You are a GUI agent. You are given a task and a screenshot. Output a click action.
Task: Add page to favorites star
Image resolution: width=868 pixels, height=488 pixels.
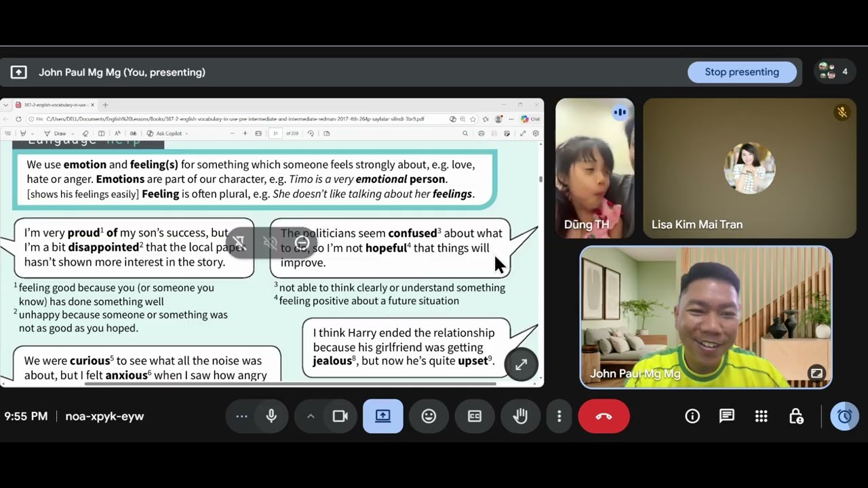click(x=473, y=119)
